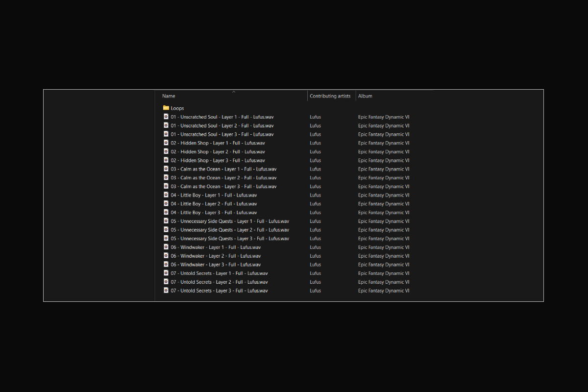Screen dimensions: 588x392
Task: Click the audio icon for Untold Secrets Layer 1
Action: (166, 273)
